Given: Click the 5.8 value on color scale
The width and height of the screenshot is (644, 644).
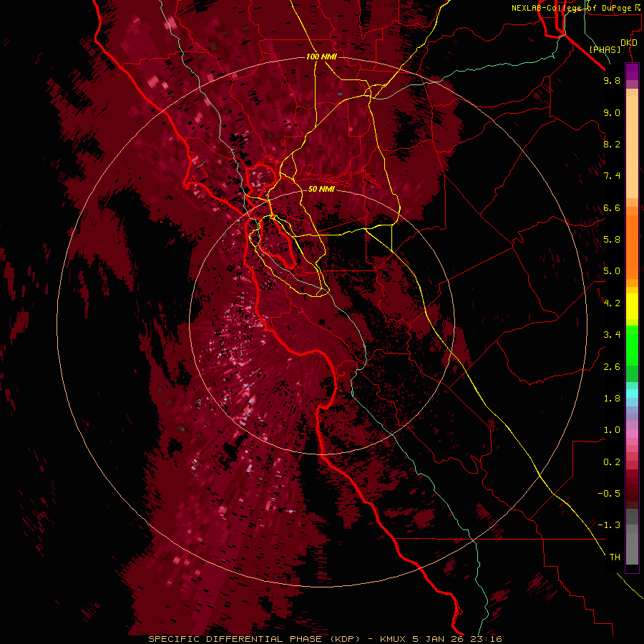Looking at the screenshot, I should pyautogui.click(x=612, y=240).
